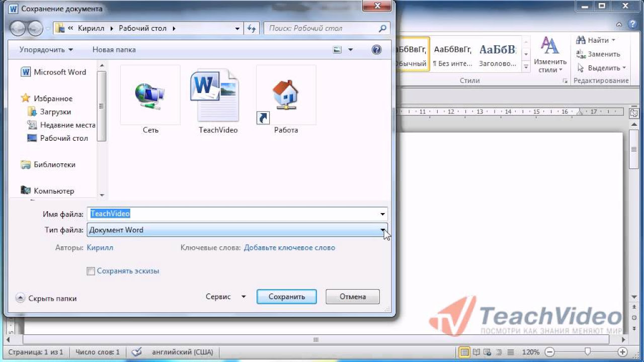Click Выделить in the Word ribbon

click(x=601, y=68)
